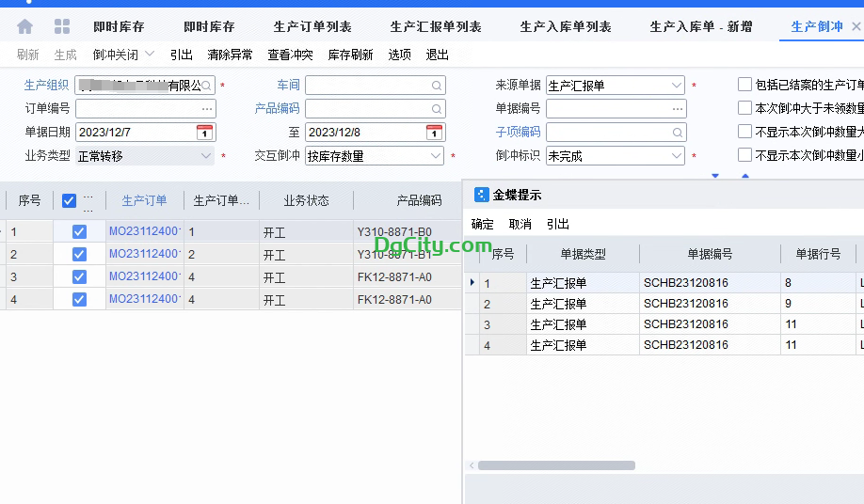Expand the 倒冲标识 dropdown
The width and height of the screenshot is (864, 504).
[677, 156]
